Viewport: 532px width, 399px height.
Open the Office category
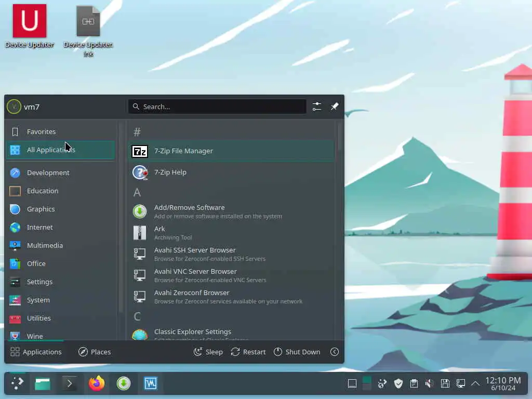(x=61, y=263)
